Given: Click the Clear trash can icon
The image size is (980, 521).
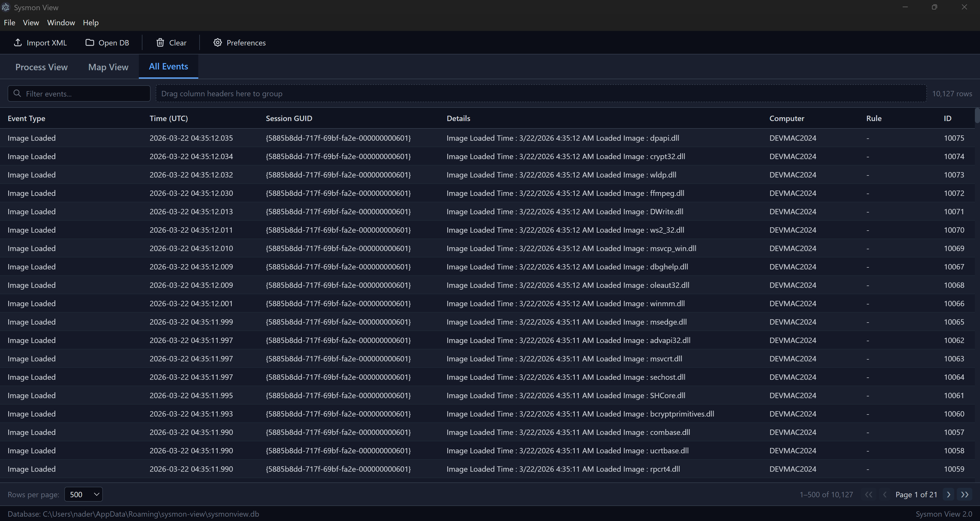Looking at the screenshot, I should (160, 43).
